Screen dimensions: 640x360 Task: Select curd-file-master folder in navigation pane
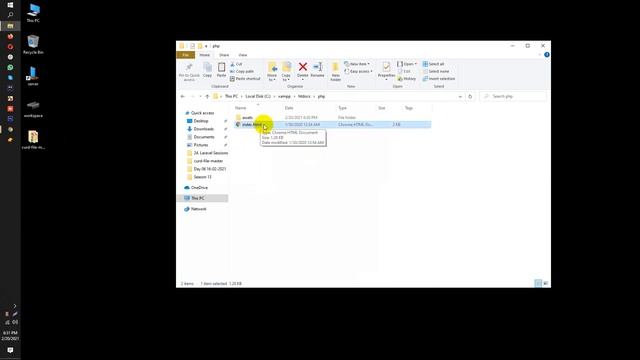point(208,161)
